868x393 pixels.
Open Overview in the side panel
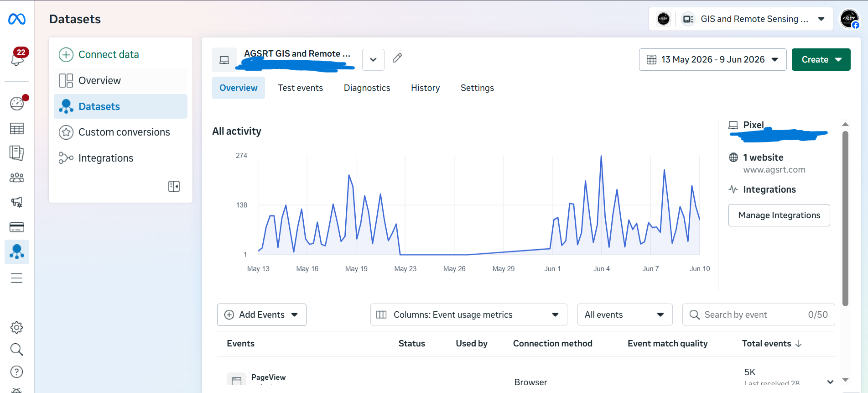(120, 80)
